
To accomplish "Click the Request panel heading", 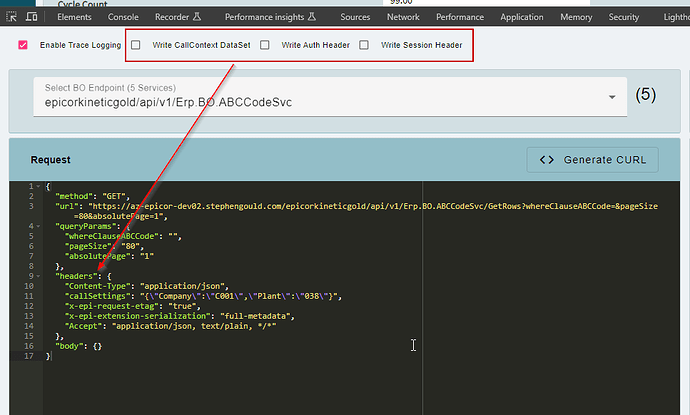I will 50,160.
